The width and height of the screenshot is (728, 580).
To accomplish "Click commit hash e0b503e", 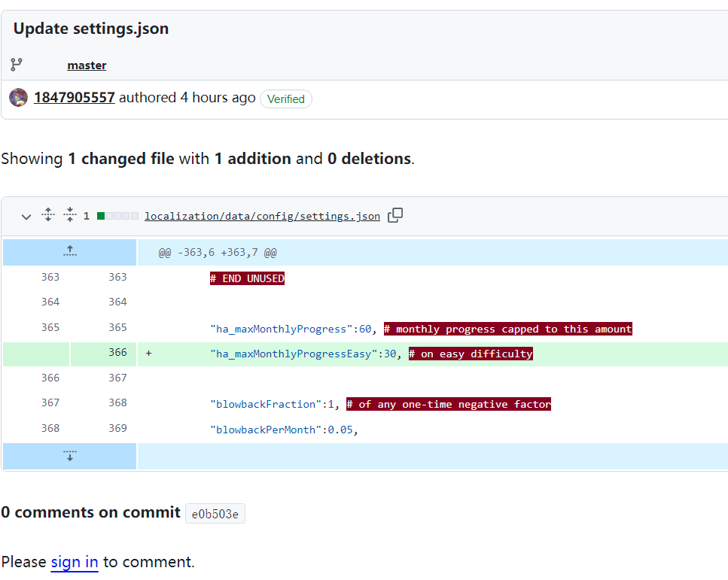I will pos(215,514).
